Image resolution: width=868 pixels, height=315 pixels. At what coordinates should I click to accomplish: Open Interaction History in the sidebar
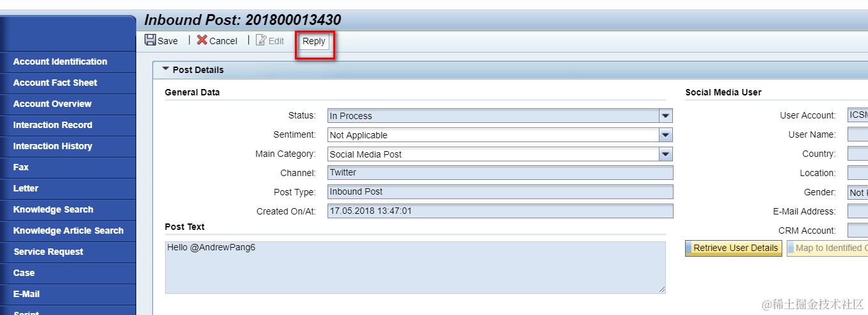click(68, 147)
